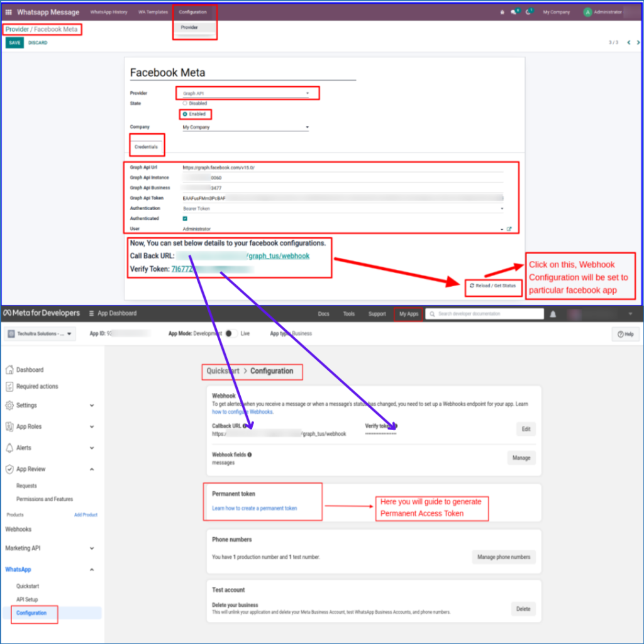The width and height of the screenshot is (644, 644).
Task: Open Meta notifications bell
Action: pos(553,314)
